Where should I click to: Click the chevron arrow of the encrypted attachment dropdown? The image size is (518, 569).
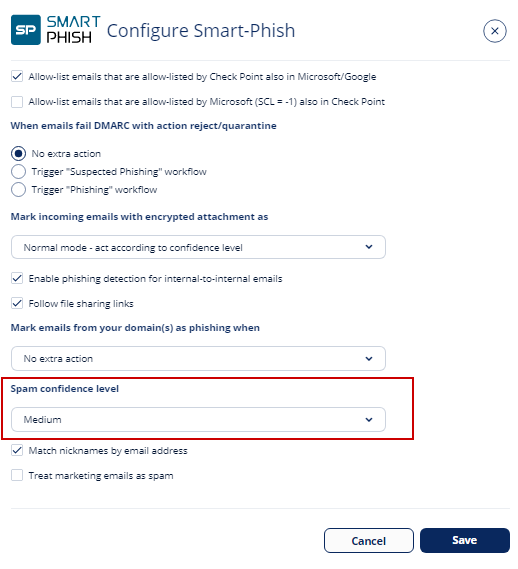click(x=369, y=247)
